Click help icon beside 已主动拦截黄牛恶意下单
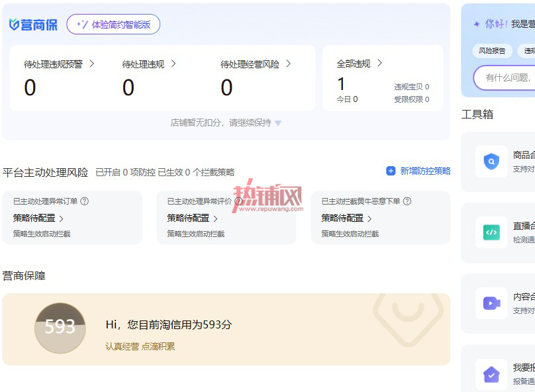Viewport: 535px width, 392px height. pyautogui.click(x=407, y=201)
